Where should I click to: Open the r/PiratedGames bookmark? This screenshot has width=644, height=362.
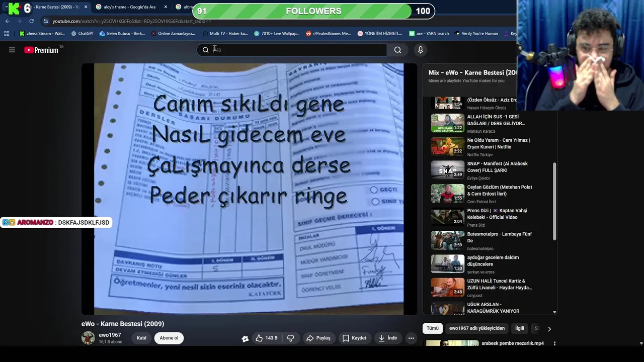[328, 34]
